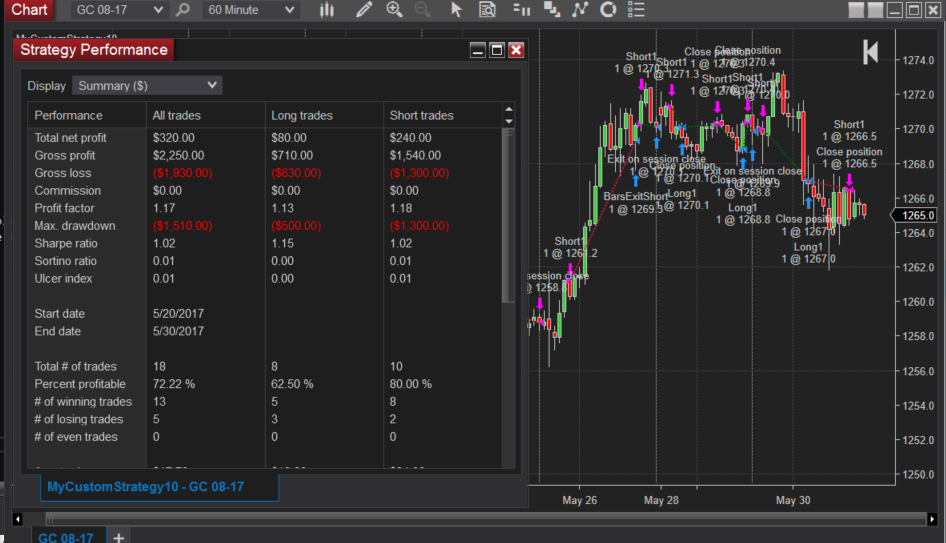Select the drawing tools pencil icon

(364, 10)
